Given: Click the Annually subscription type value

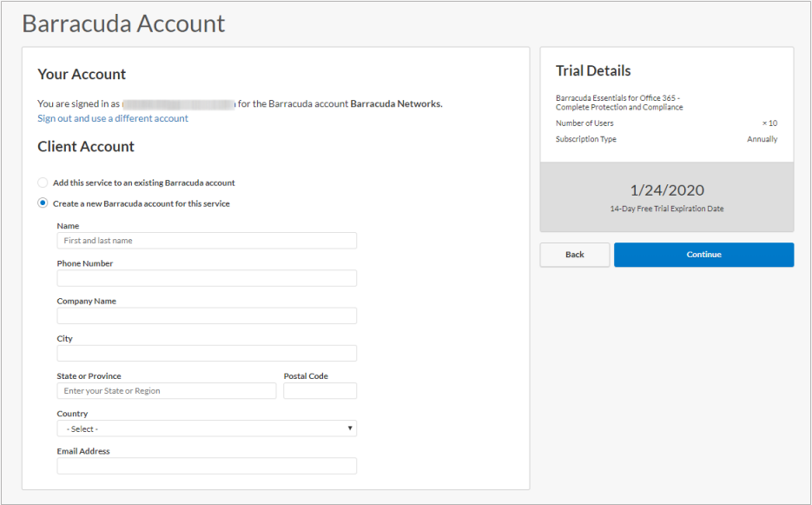Looking at the screenshot, I should pyautogui.click(x=762, y=139).
